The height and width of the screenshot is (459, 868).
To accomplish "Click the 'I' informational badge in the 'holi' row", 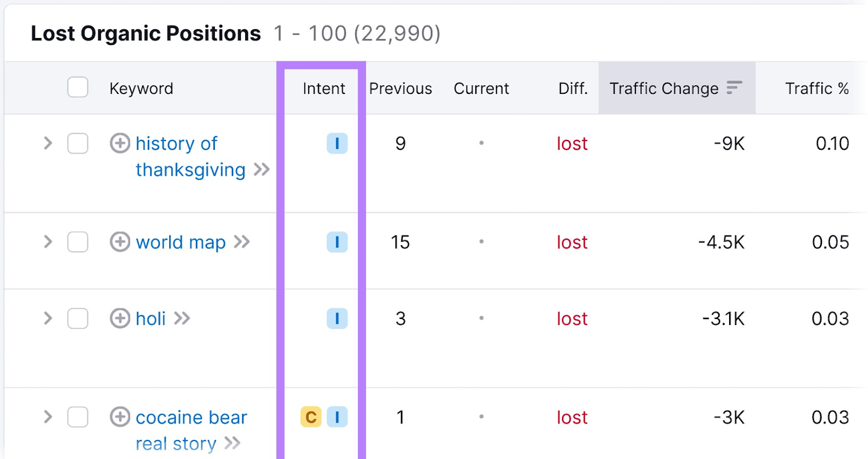I will [x=337, y=318].
